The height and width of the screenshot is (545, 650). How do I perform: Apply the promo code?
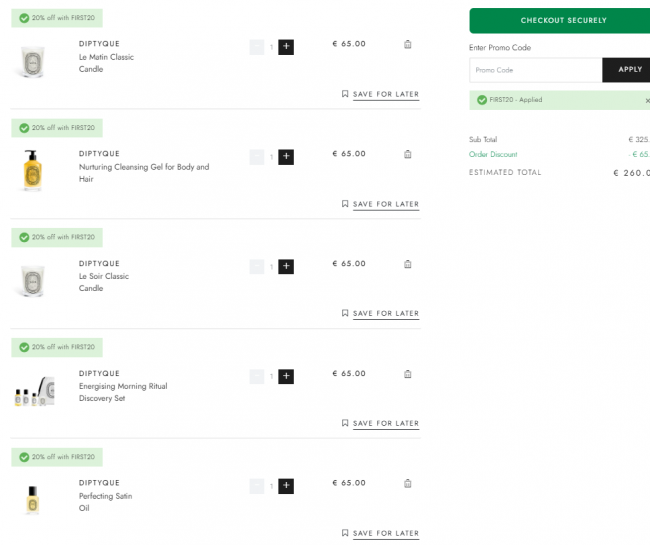point(626,70)
